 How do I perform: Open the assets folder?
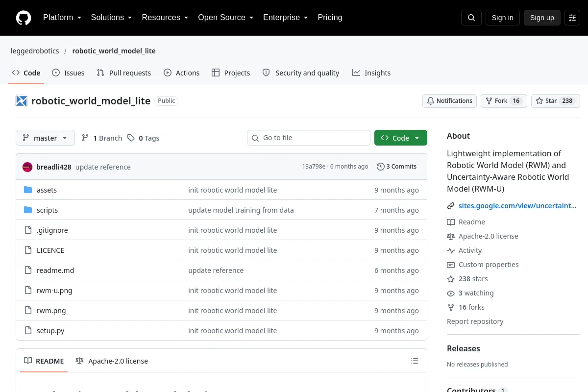(x=47, y=190)
